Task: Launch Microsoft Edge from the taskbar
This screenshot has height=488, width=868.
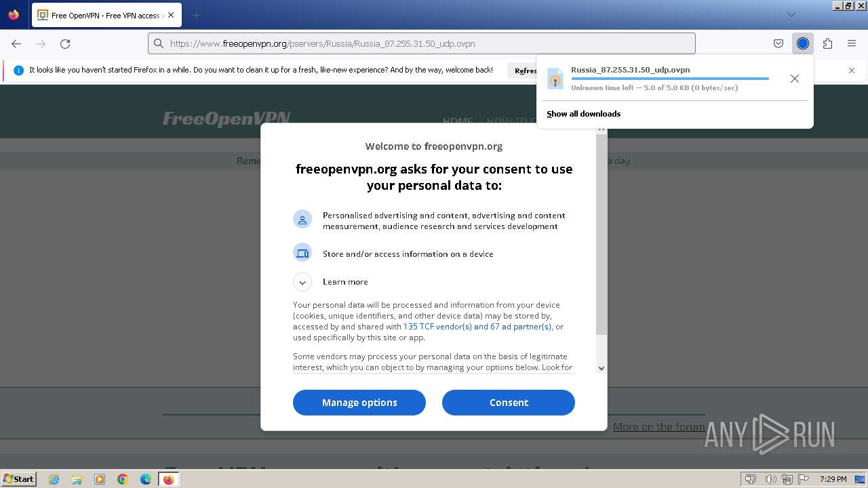Action: point(146,479)
